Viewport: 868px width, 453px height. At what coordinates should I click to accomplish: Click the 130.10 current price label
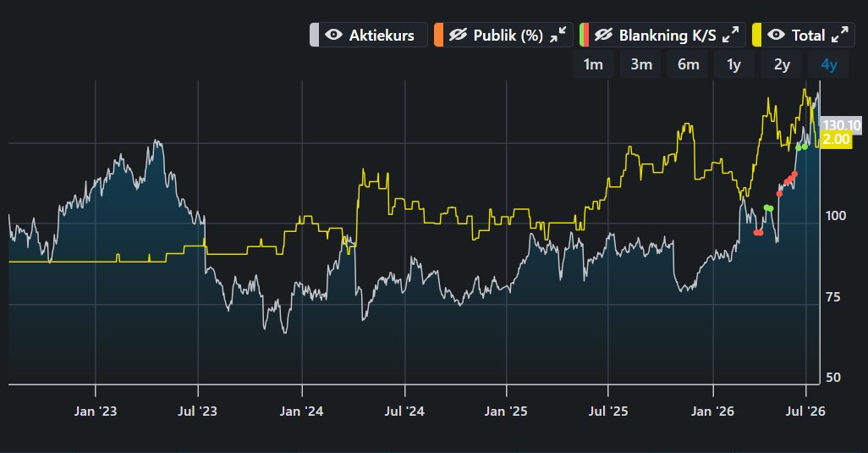pyautogui.click(x=841, y=125)
